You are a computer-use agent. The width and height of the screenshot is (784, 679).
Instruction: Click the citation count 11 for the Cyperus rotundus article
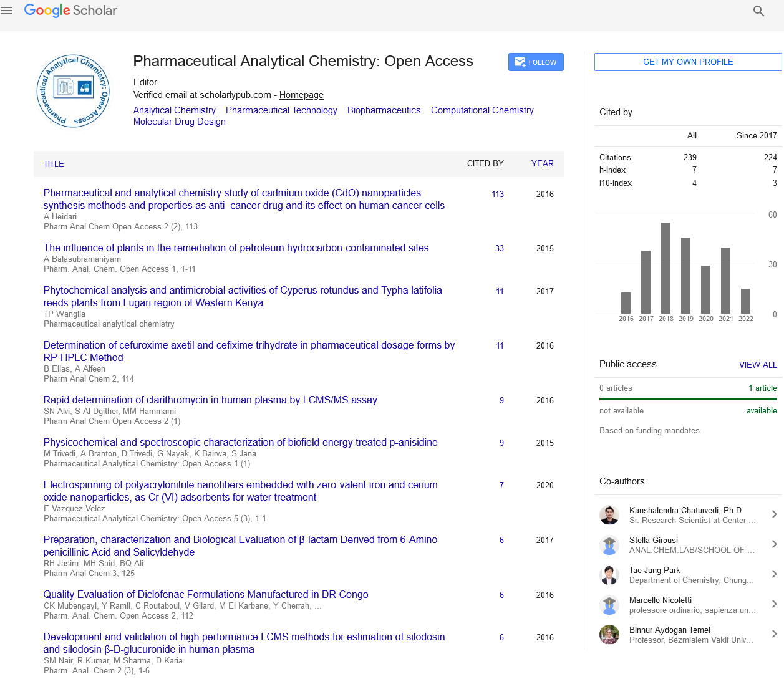(x=500, y=291)
